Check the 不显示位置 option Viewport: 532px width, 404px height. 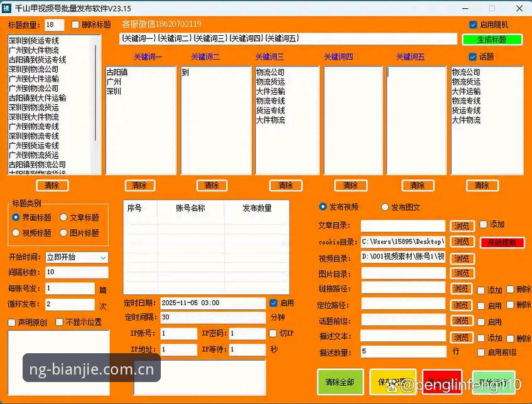[60, 322]
